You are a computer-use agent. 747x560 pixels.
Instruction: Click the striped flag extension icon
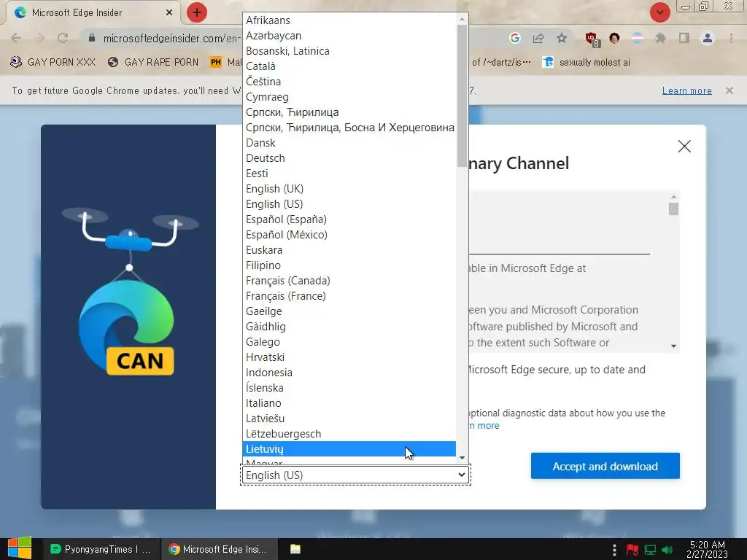[638, 38]
